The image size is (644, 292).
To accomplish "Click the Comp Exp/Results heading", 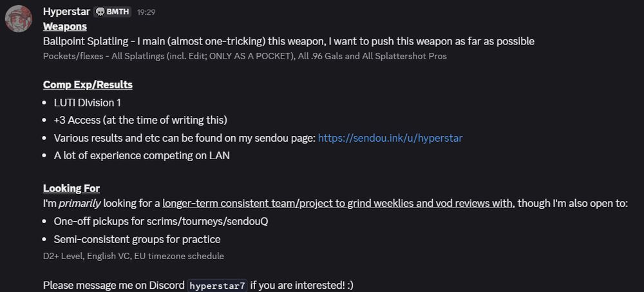I will (88, 84).
